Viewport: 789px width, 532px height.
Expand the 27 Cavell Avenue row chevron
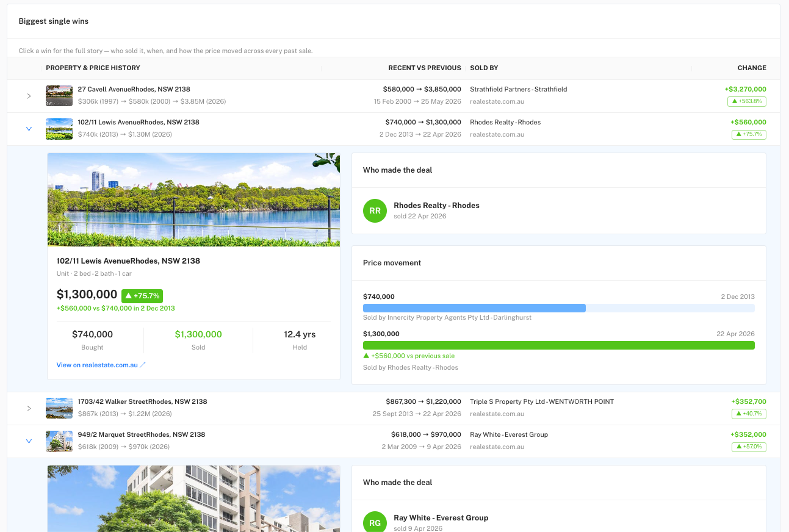point(29,96)
